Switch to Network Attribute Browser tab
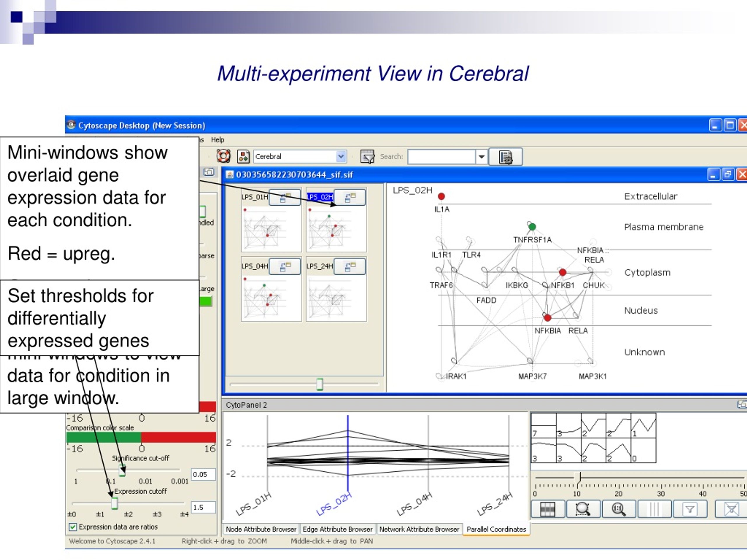747x560 pixels. pos(419,529)
